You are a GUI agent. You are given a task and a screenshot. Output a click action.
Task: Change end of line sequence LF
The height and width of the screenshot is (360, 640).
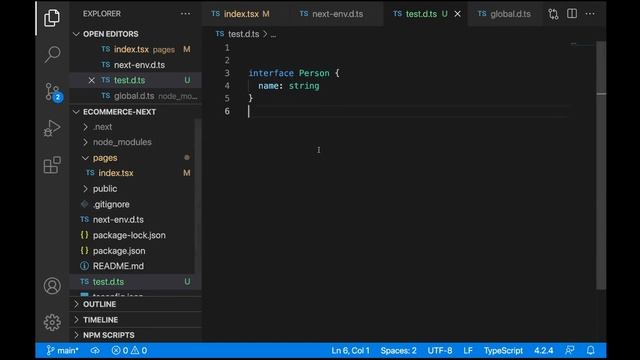pyautogui.click(x=468, y=351)
